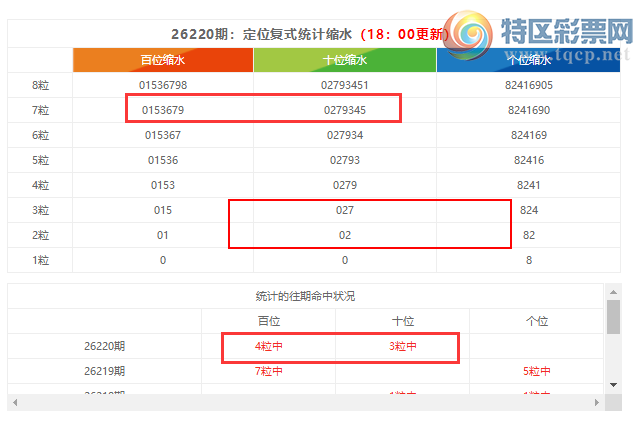
Task: Click the 十位缩水 green column header
Action: click(x=345, y=60)
